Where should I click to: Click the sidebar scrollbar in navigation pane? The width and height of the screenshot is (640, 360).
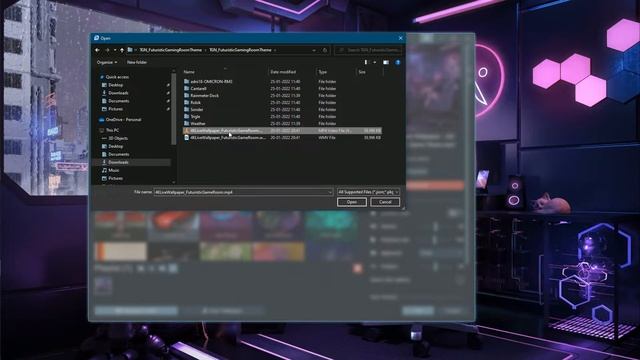click(x=174, y=109)
